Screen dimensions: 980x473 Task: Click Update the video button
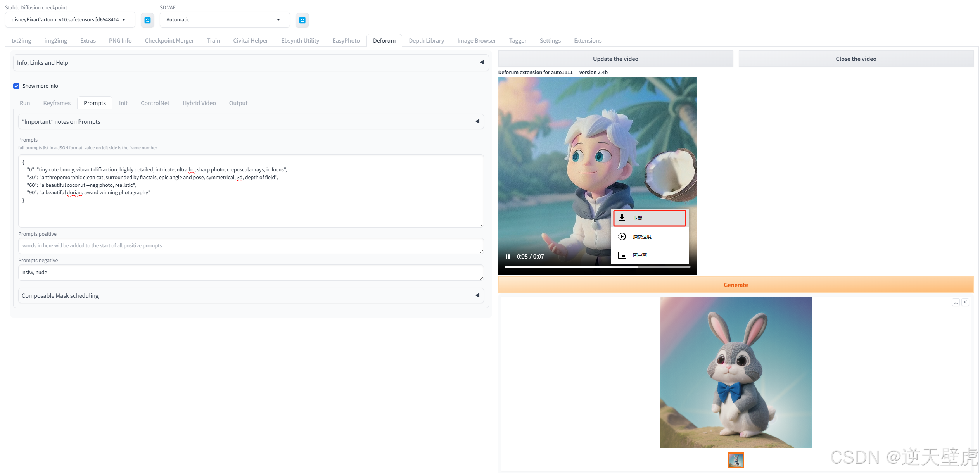tap(615, 59)
